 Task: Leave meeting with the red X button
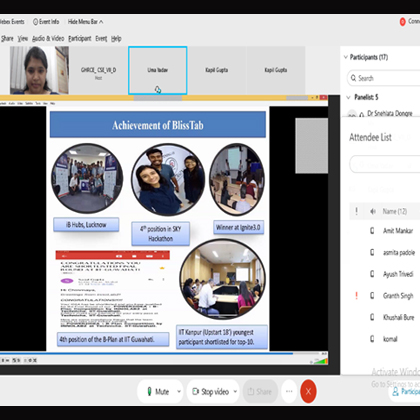point(308,391)
